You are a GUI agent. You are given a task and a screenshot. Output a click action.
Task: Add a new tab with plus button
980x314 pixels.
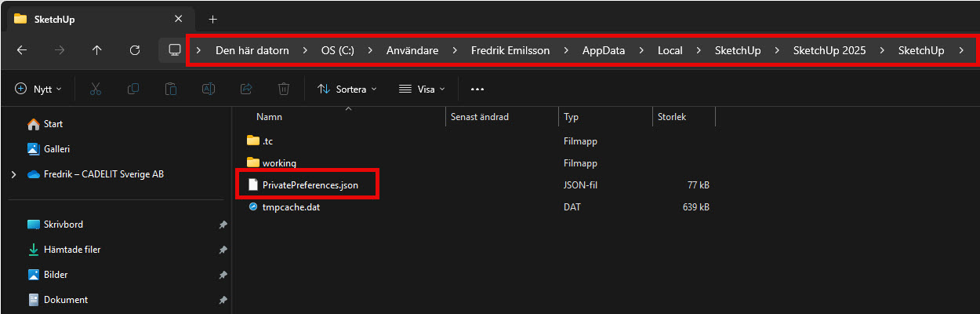click(212, 19)
